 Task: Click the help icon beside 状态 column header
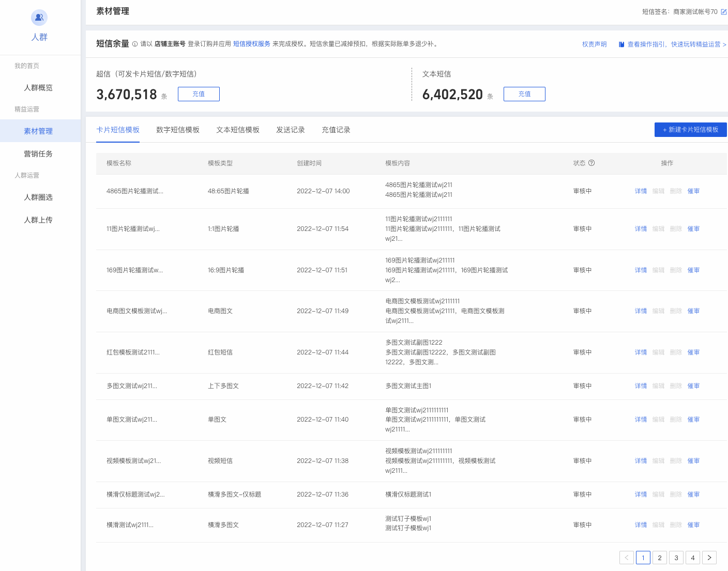591,163
